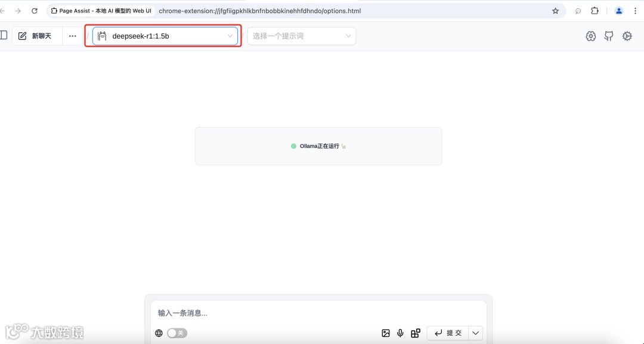This screenshot has height=344, width=644.
Task: Open Chrome's three-dot menu
Action: [x=636, y=11]
